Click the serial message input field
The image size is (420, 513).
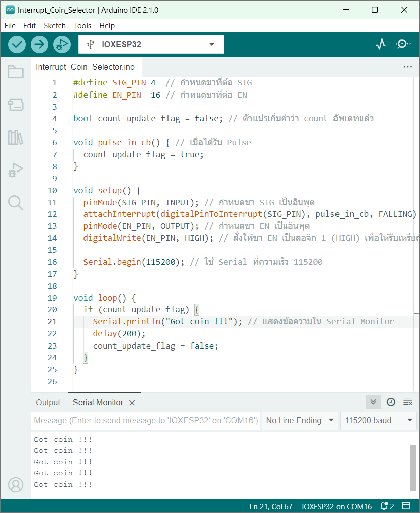(145, 421)
